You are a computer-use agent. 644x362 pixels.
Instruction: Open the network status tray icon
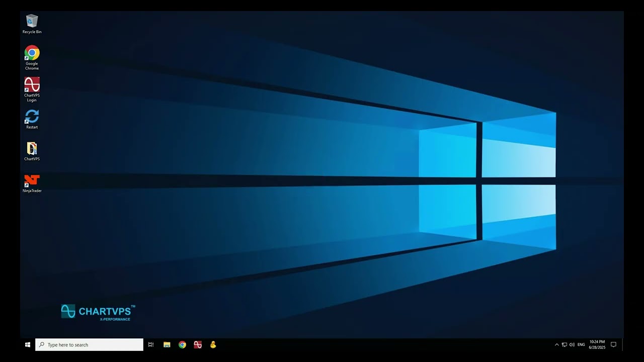click(x=564, y=345)
